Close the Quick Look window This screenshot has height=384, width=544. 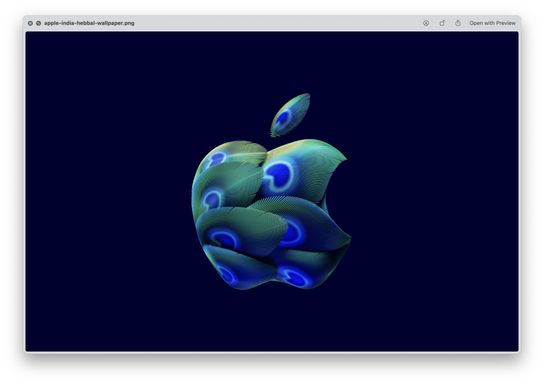click(30, 23)
